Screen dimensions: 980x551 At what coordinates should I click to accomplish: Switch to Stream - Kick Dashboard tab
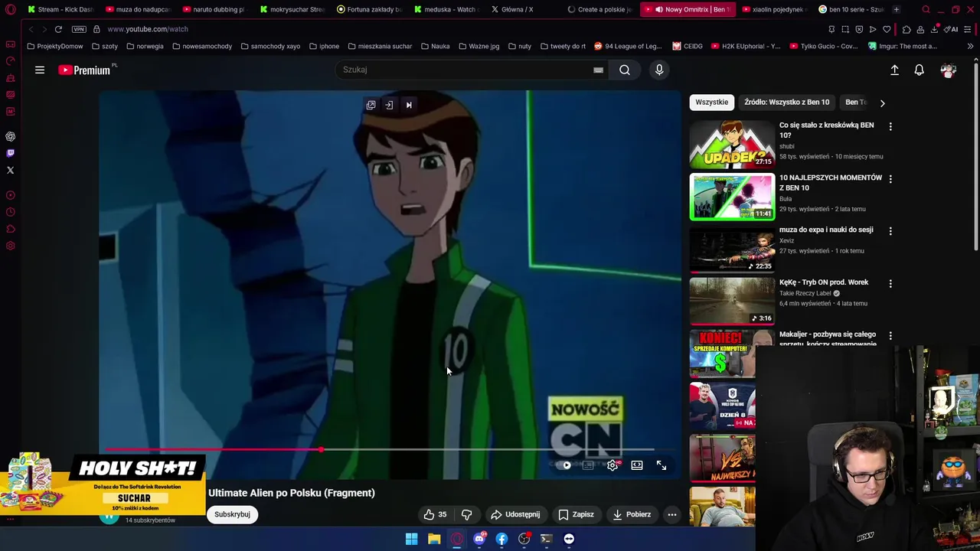coord(59,9)
